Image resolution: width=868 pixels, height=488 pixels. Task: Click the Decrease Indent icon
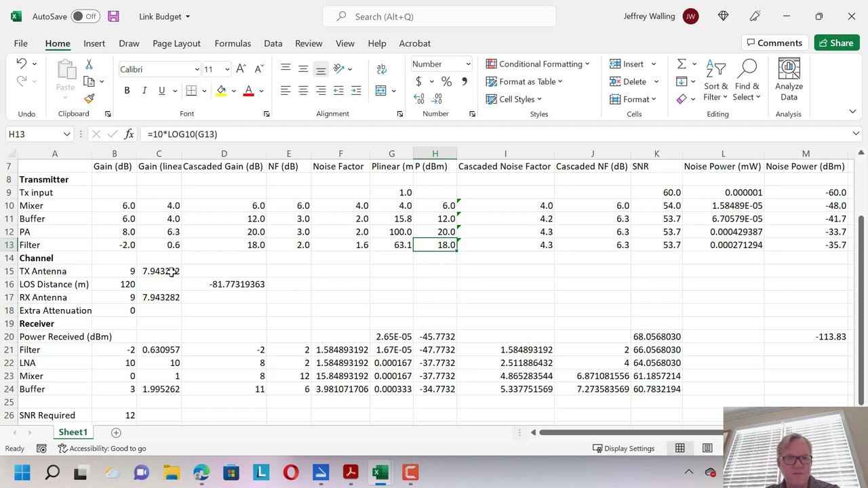[x=338, y=90]
